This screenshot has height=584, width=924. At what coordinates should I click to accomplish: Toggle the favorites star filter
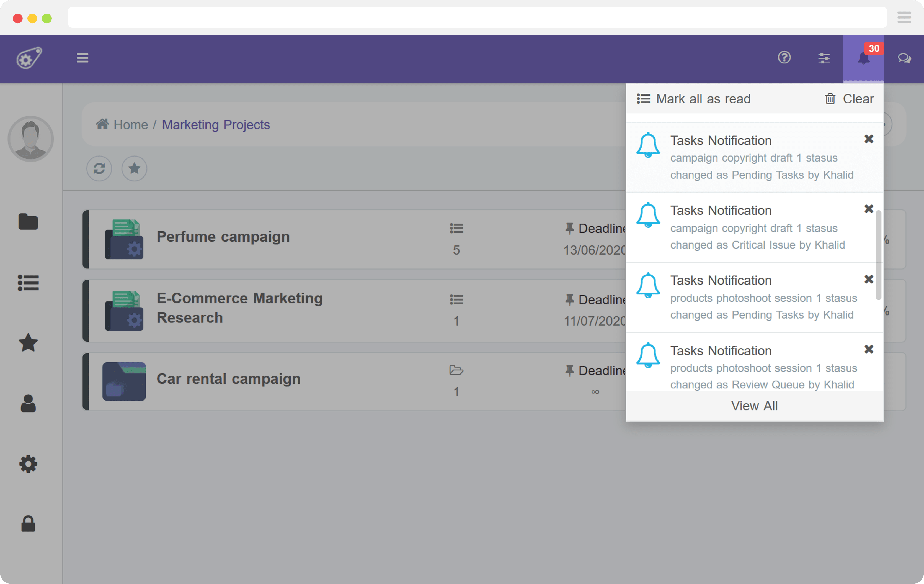(x=134, y=168)
